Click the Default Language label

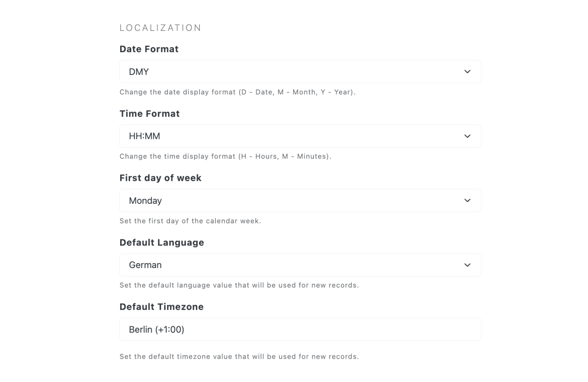point(162,242)
